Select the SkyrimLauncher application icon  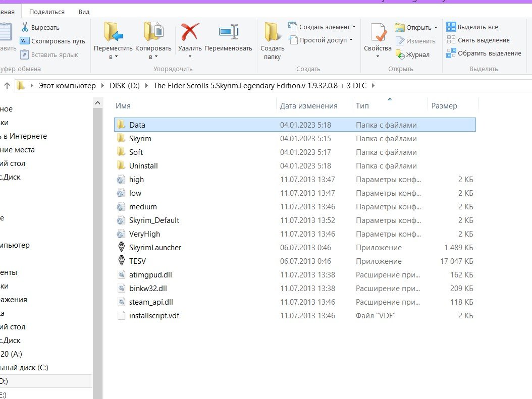tap(121, 248)
